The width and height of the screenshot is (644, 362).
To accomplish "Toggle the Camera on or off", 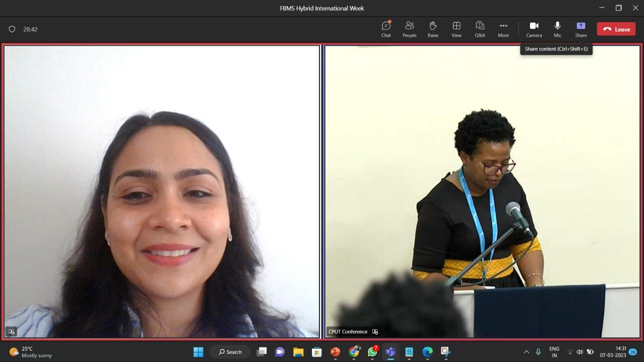I will [x=534, y=29].
